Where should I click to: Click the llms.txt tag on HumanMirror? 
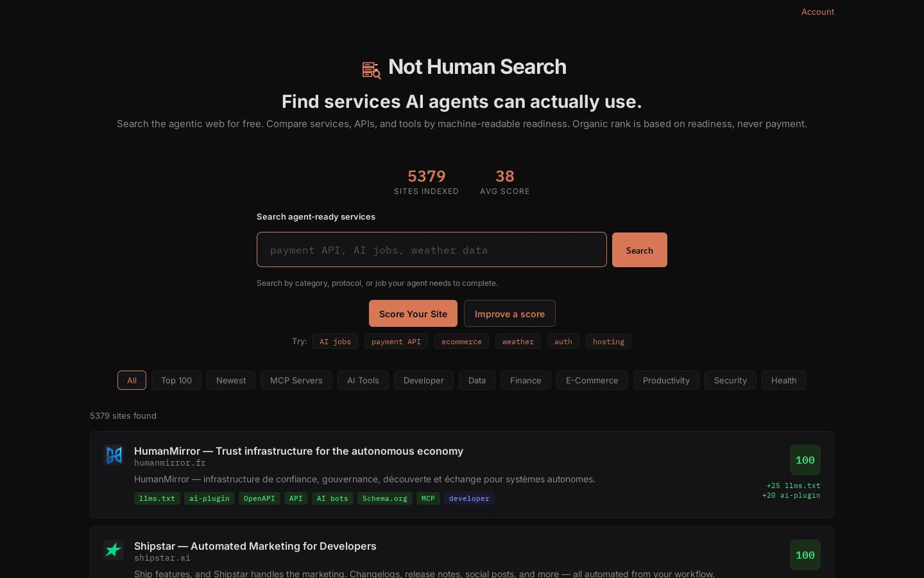click(x=157, y=498)
